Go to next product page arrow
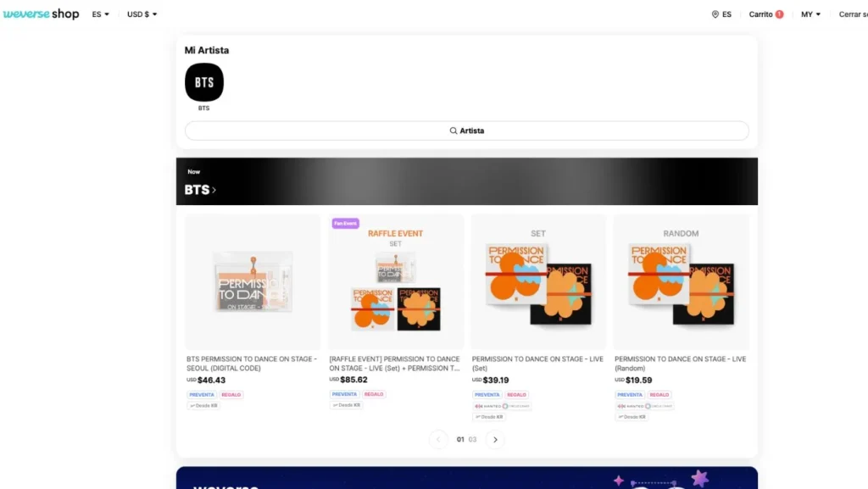The image size is (868, 489). click(x=495, y=439)
